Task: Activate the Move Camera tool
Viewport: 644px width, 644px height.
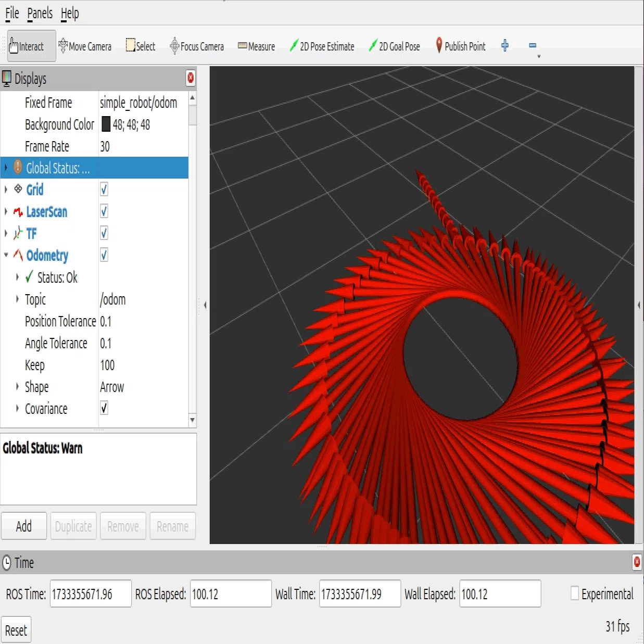Action: coord(85,46)
